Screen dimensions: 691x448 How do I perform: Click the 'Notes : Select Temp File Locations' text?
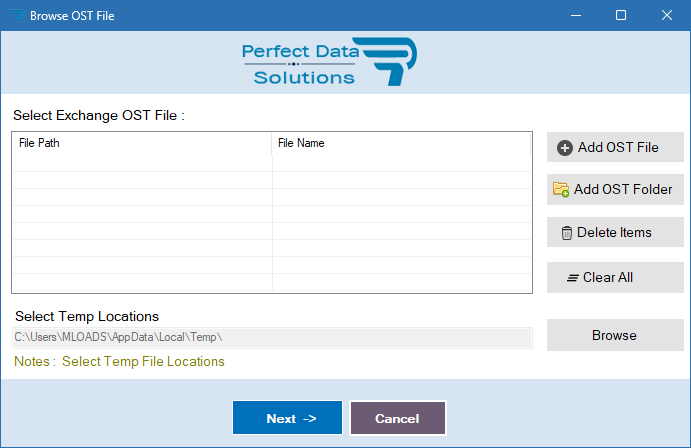point(119,362)
